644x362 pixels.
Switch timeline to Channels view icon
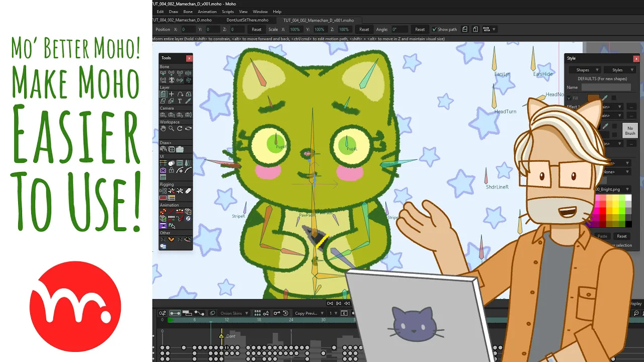tap(175, 313)
